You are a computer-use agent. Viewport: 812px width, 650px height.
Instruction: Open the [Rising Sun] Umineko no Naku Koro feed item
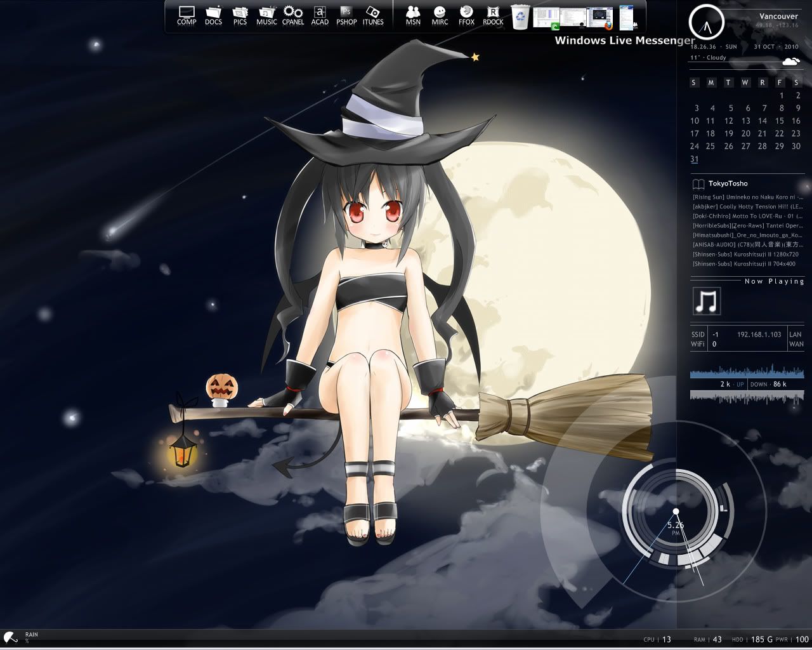748,197
